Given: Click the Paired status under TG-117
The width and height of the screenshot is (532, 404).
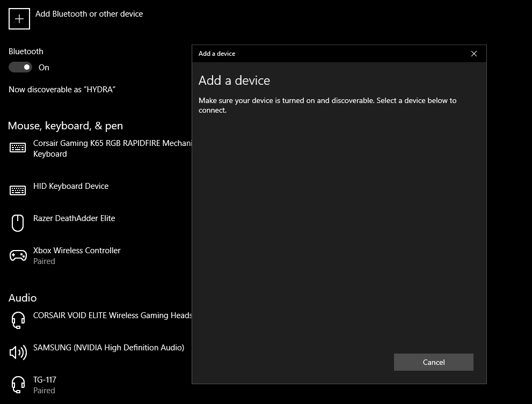Looking at the screenshot, I should tap(44, 391).
